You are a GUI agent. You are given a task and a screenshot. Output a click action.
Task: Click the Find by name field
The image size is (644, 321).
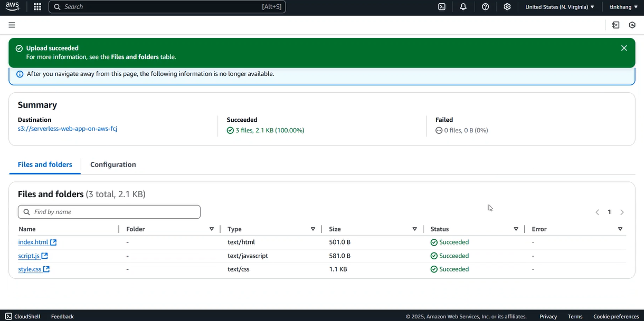[x=109, y=212]
